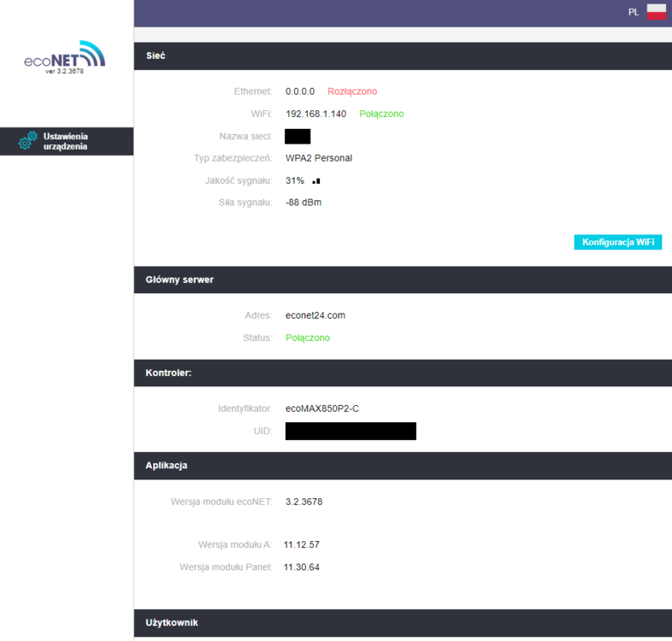The width and height of the screenshot is (672, 641).
Task: Click the red Rozłączono Ethernet status
Action: coord(352,91)
